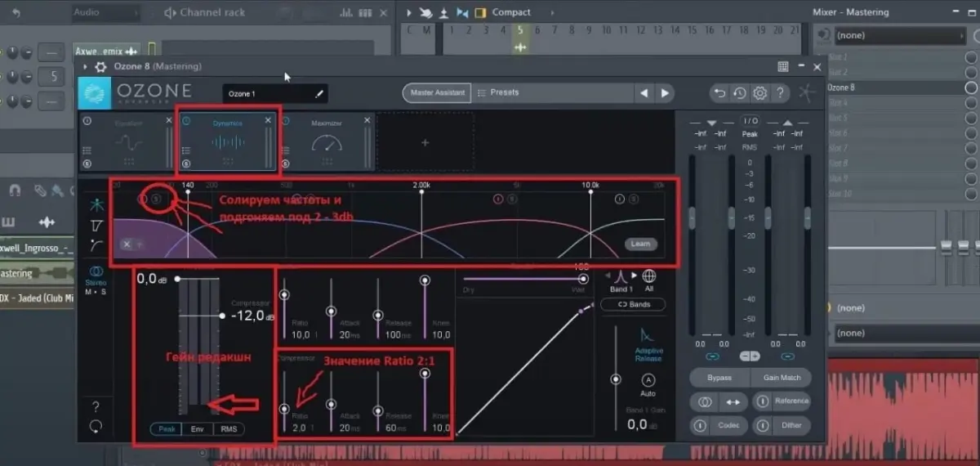Screen dimensions: 980x466
Task: Click the Dry/Wet mix slider handle
Action: point(583,279)
